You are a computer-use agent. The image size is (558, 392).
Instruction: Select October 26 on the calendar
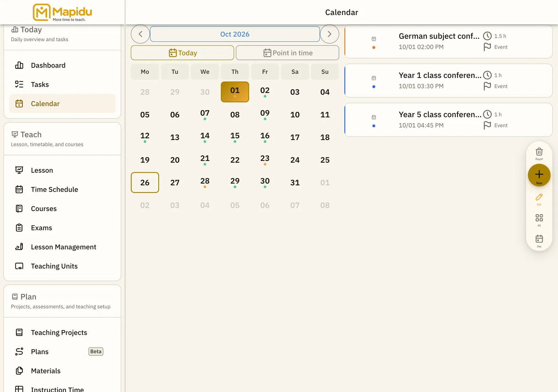[x=145, y=183]
